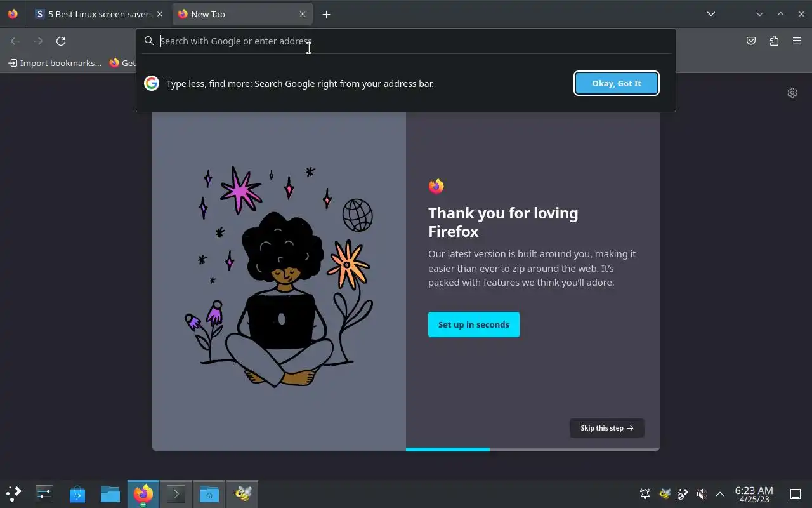Open the Extensions puzzle icon
Viewport: 812px width, 508px height.
[774, 41]
